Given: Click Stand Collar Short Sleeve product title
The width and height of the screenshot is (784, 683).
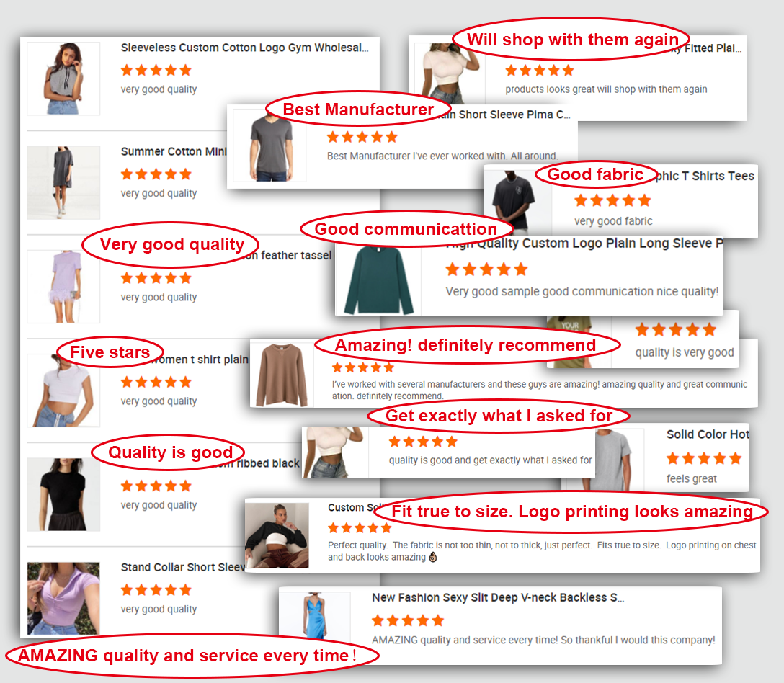Looking at the screenshot, I should coord(183,567).
